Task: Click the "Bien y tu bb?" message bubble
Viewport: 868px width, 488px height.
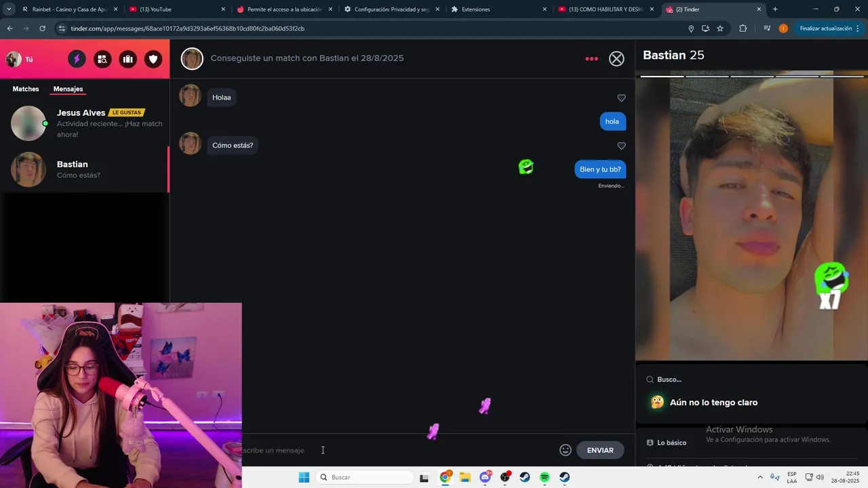Action: [600, 169]
